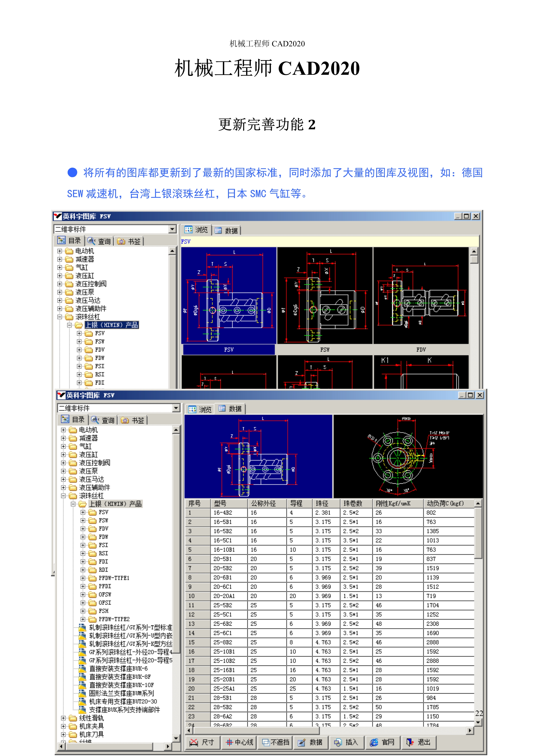Expand the 线性滑轨 folder in tree
This screenshot has width=534, height=756.
point(64,718)
